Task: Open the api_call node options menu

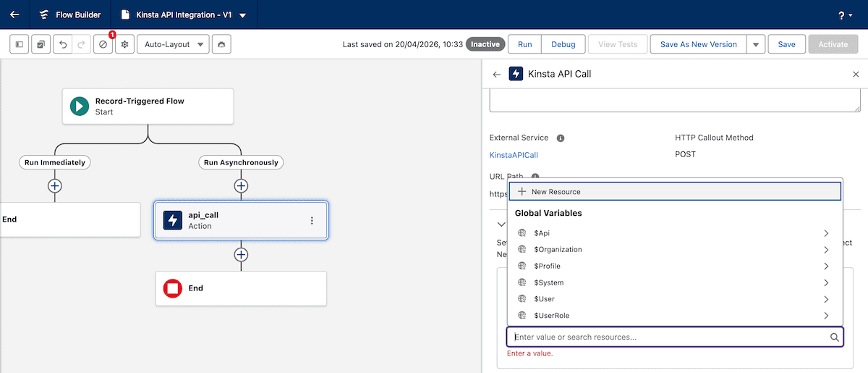Action: 312,220
